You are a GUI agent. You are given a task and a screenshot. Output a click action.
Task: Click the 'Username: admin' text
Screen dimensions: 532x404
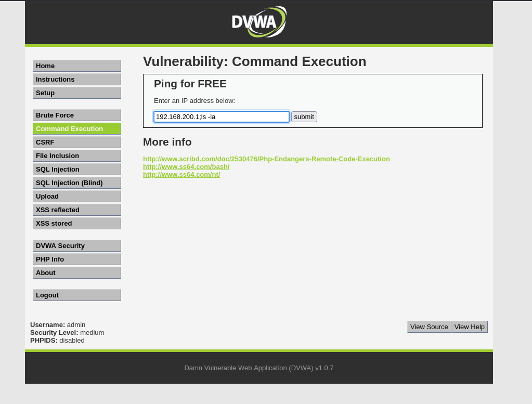[58, 324]
